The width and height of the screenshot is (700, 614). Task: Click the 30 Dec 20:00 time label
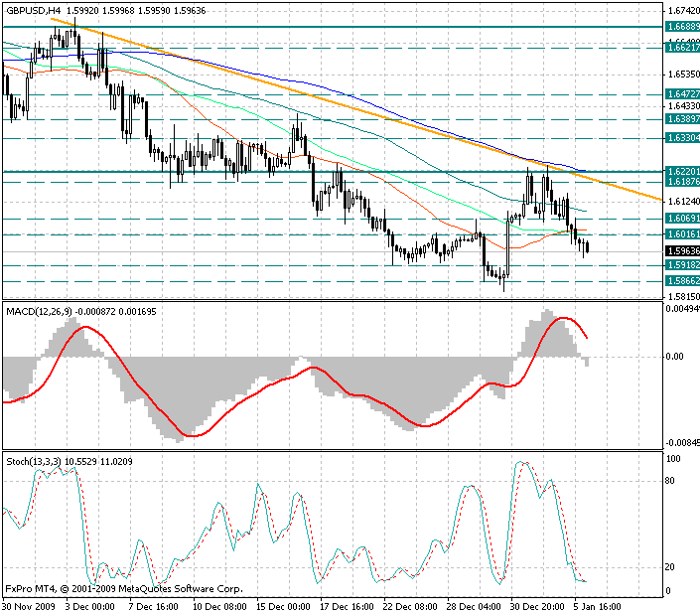click(537, 607)
